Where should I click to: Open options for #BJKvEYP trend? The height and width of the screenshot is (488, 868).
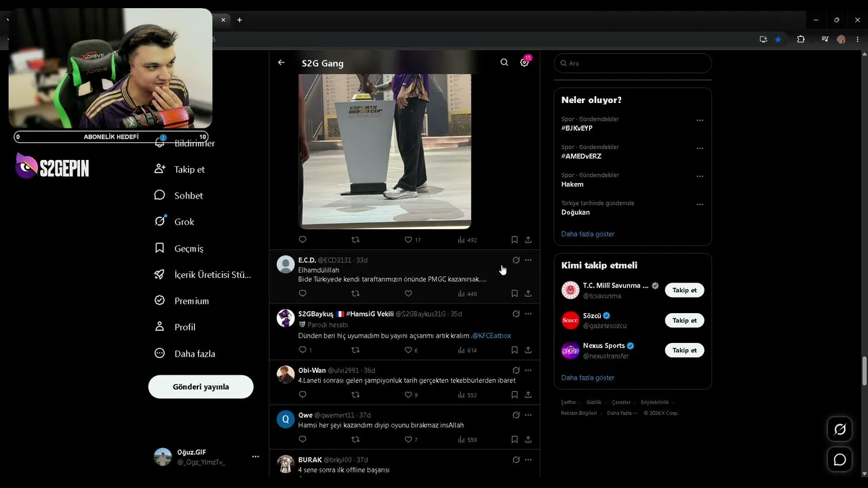click(x=700, y=121)
